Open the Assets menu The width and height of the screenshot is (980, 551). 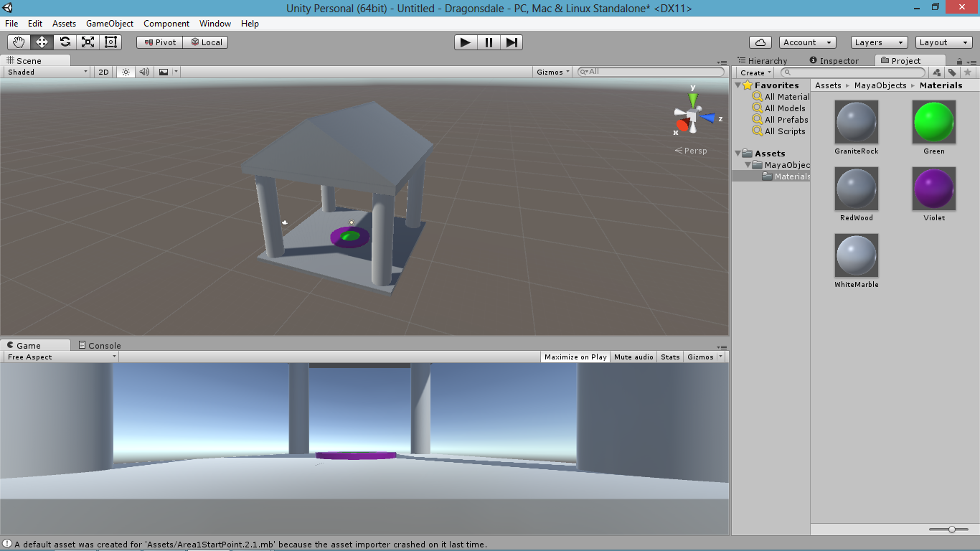tap(64, 24)
